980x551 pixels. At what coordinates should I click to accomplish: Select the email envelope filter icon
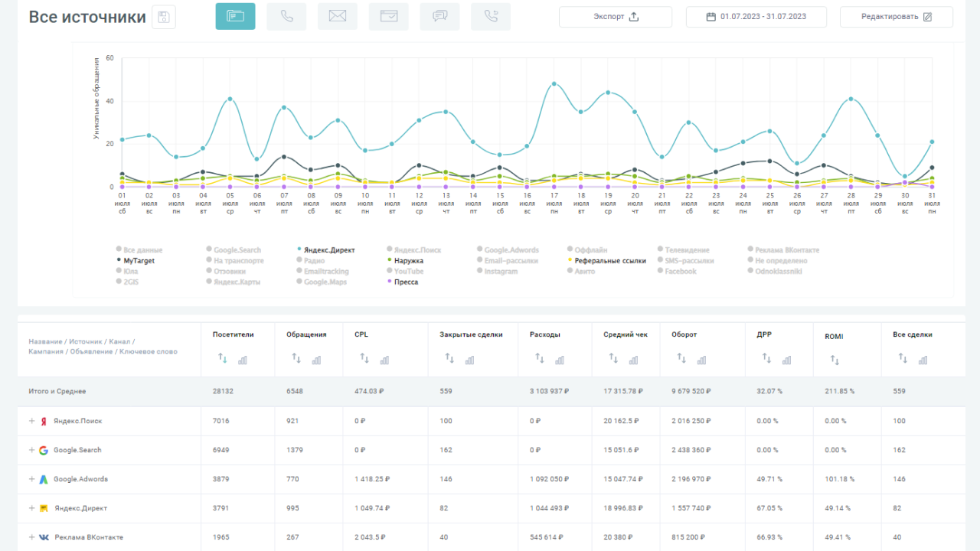(338, 17)
